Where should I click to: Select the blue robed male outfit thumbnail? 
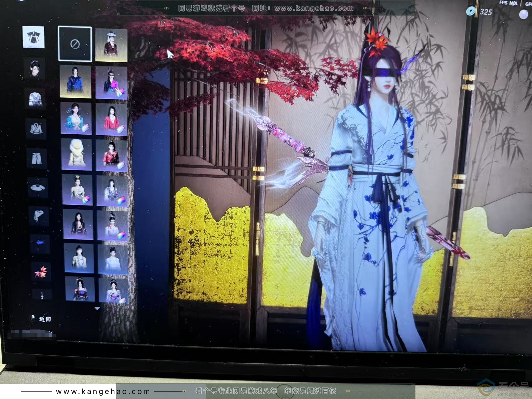pos(75,81)
